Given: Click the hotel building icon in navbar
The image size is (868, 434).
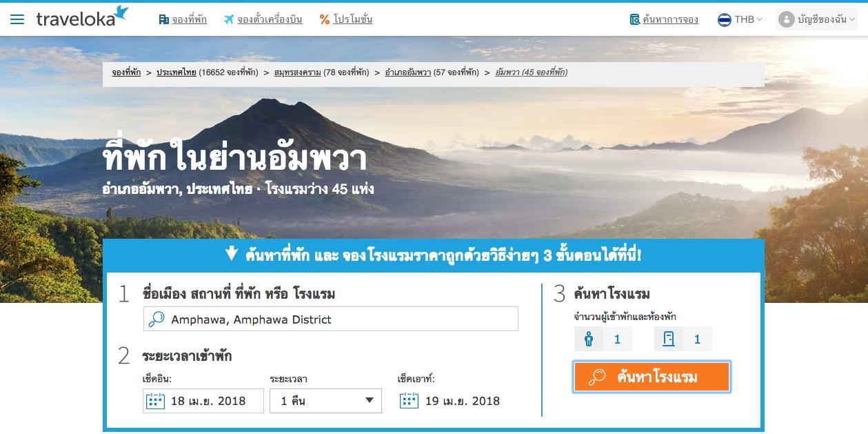Looking at the screenshot, I should (x=163, y=19).
